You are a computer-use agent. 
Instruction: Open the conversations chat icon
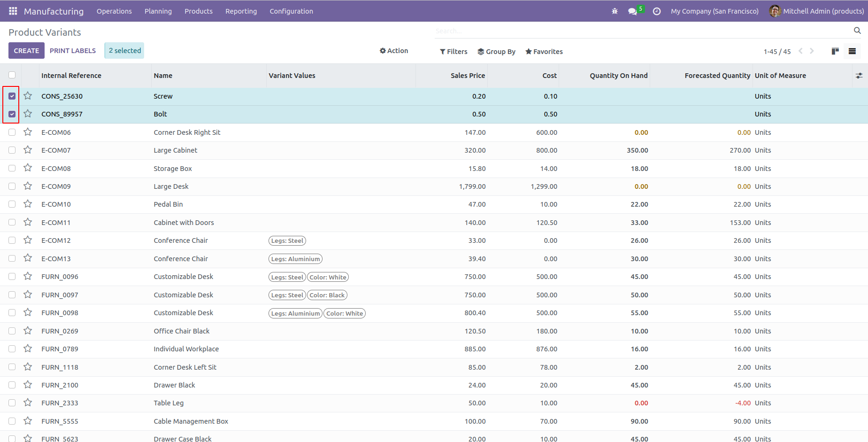tap(633, 11)
